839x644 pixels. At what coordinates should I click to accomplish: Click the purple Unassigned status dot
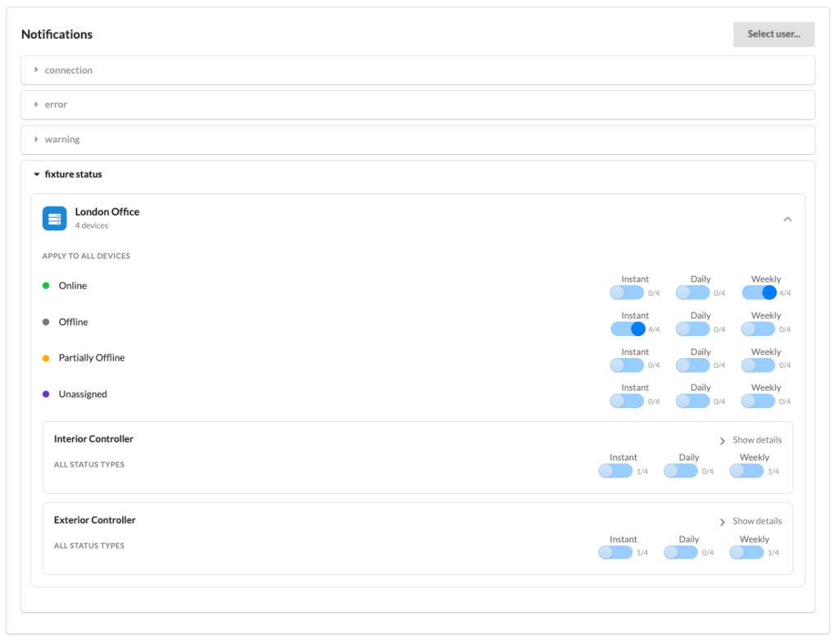pyautogui.click(x=46, y=394)
